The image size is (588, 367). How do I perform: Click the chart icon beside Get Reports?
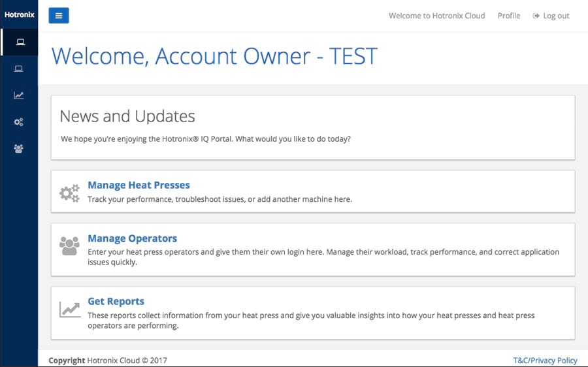click(69, 309)
